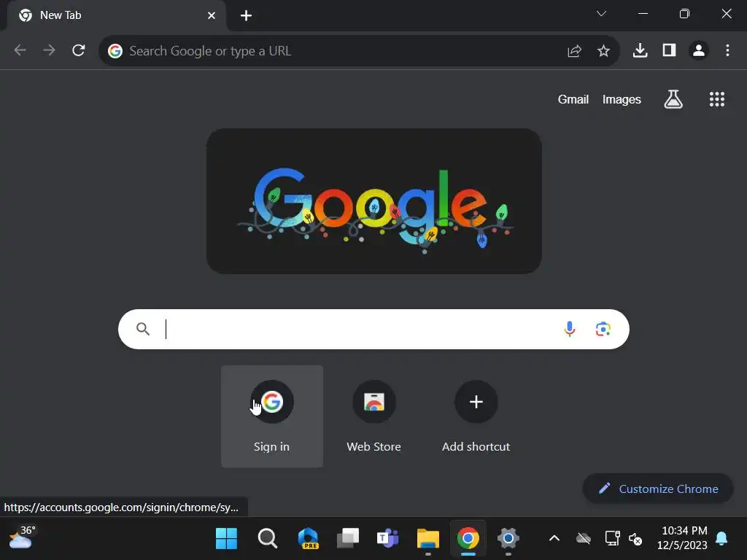
Task: Click the back navigation arrow
Action: 20,50
